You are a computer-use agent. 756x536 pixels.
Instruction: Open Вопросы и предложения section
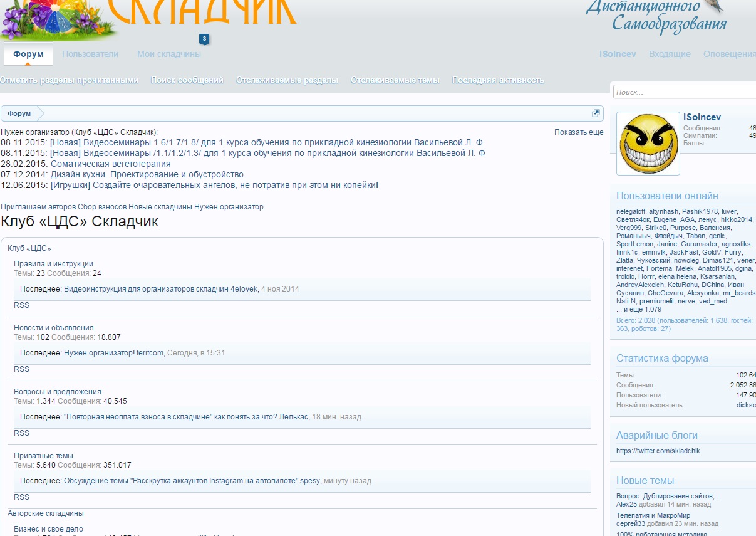tap(58, 392)
